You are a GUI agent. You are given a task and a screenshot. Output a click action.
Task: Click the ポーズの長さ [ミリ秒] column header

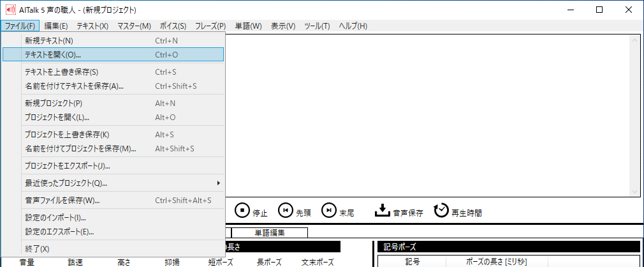tap(497, 262)
